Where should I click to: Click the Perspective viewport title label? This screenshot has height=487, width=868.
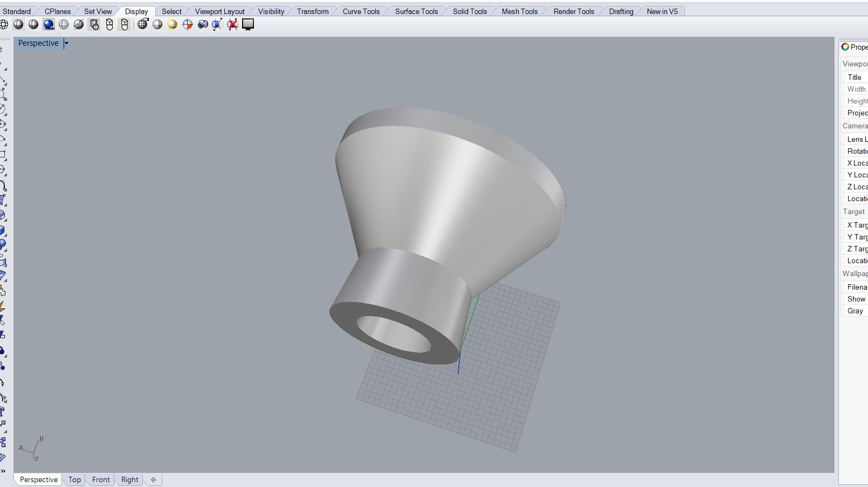pyautogui.click(x=38, y=43)
